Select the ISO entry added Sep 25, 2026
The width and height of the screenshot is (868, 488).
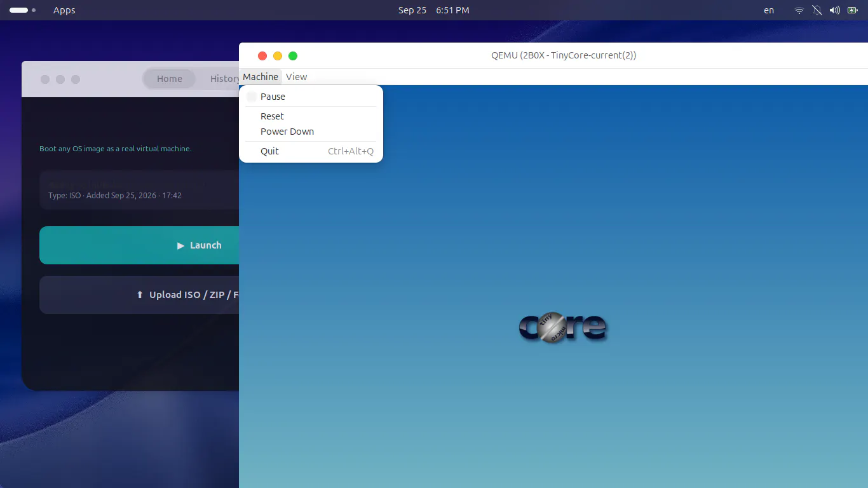click(x=139, y=190)
